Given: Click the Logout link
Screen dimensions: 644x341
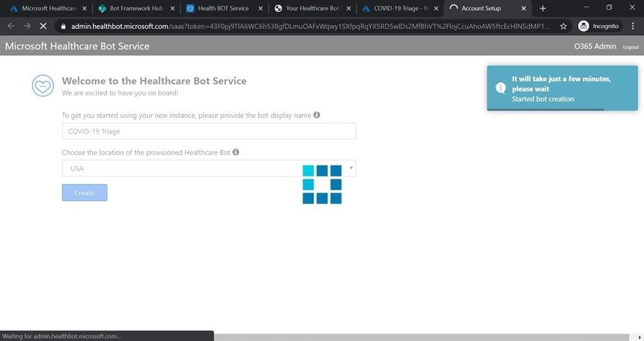Looking at the screenshot, I should click(630, 47).
